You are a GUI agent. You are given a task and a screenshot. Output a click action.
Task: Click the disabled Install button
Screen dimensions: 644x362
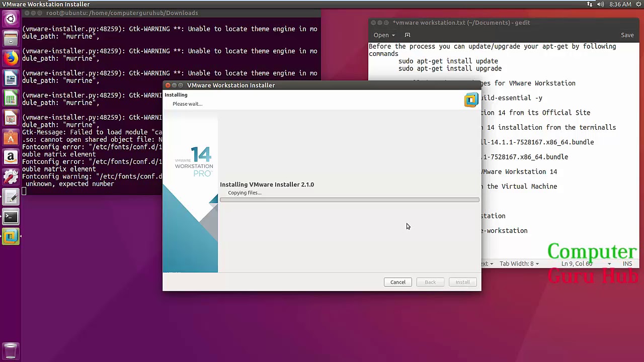(x=462, y=282)
